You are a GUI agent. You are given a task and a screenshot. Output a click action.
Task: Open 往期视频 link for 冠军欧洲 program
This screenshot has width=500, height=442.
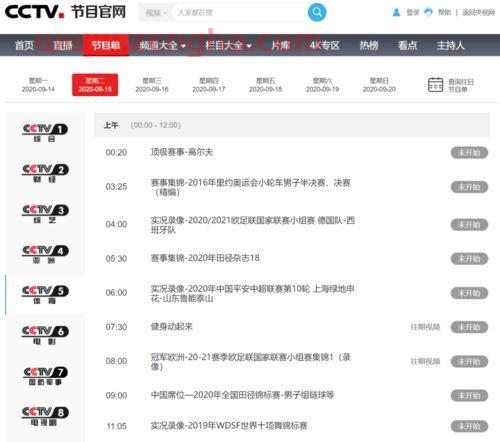click(x=425, y=361)
